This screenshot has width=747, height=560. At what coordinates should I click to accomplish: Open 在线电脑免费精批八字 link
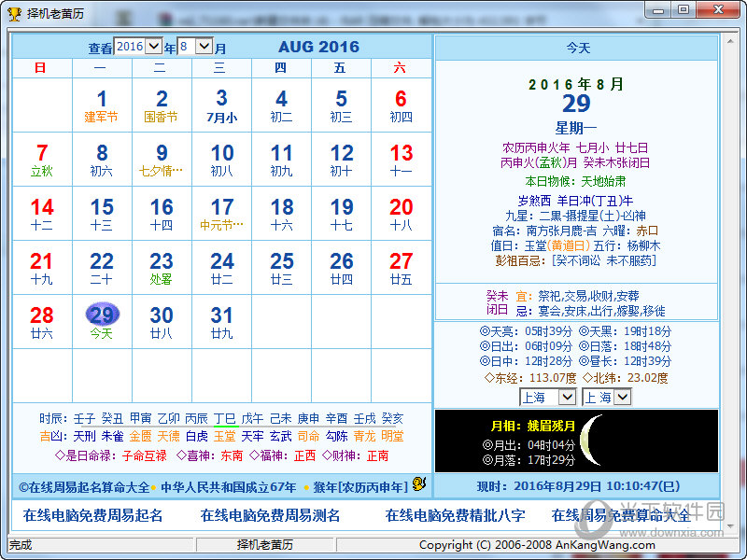455,515
